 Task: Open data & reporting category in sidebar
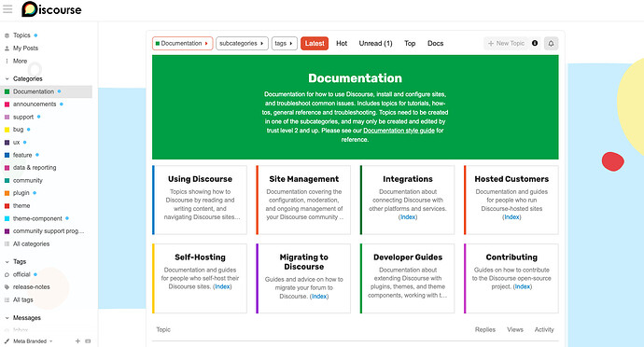35,168
